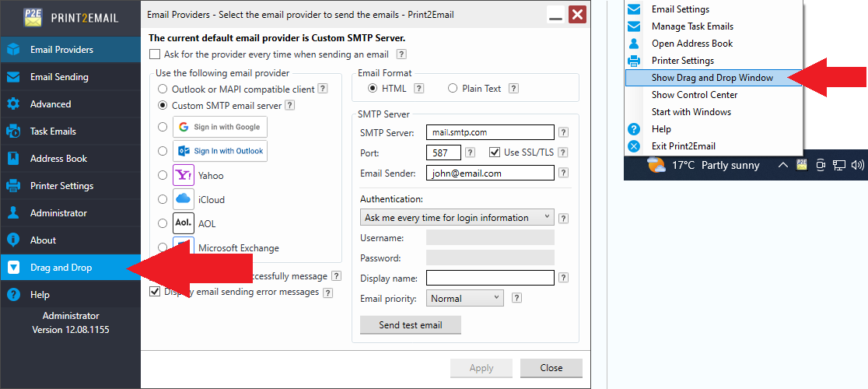Select Start with Windows in tray menu
868x389 pixels.
pyautogui.click(x=713, y=112)
